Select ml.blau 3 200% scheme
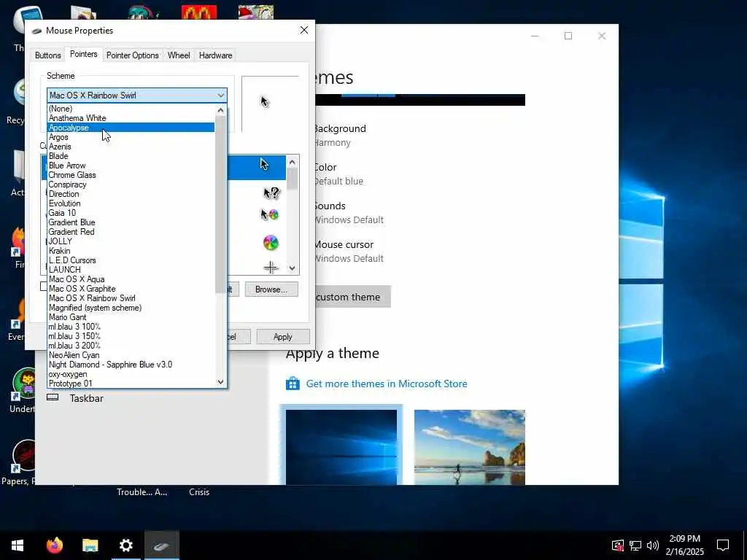 click(x=131, y=346)
